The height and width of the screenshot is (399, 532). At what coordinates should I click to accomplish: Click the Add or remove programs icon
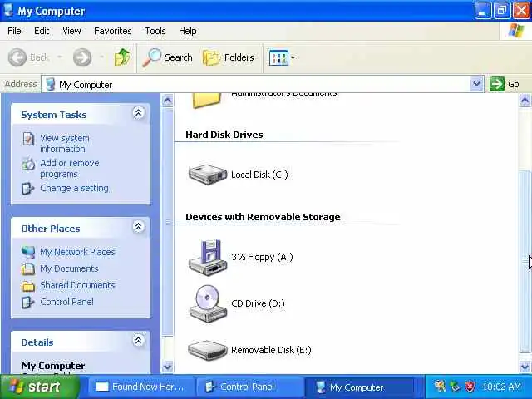(28, 164)
